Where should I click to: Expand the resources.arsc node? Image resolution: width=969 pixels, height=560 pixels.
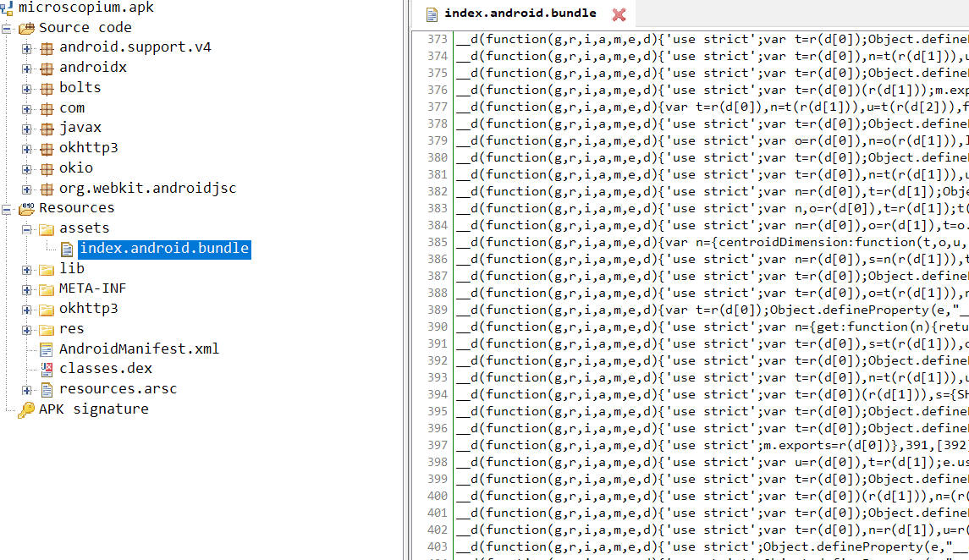click(x=26, y=390)
